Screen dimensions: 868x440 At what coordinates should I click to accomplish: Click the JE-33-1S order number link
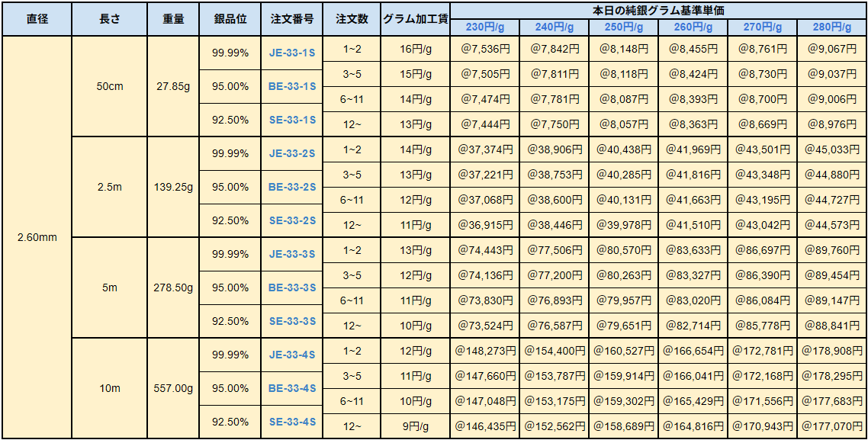[292, 53]
